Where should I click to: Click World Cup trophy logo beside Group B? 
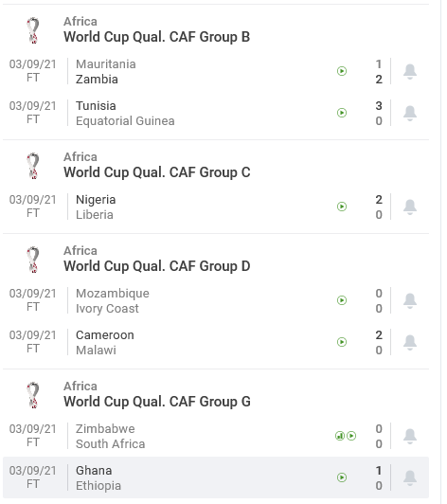[x=33, y=30]
